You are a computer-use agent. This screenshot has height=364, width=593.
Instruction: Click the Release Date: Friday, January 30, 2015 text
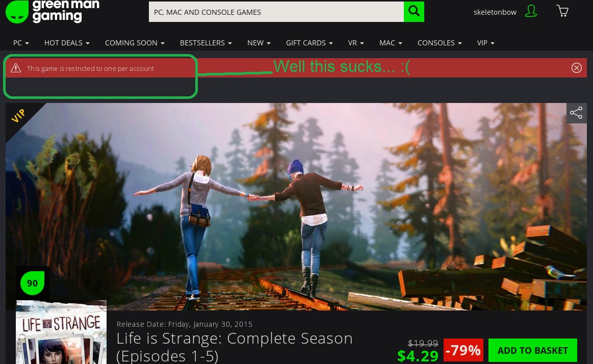point(185,324)
